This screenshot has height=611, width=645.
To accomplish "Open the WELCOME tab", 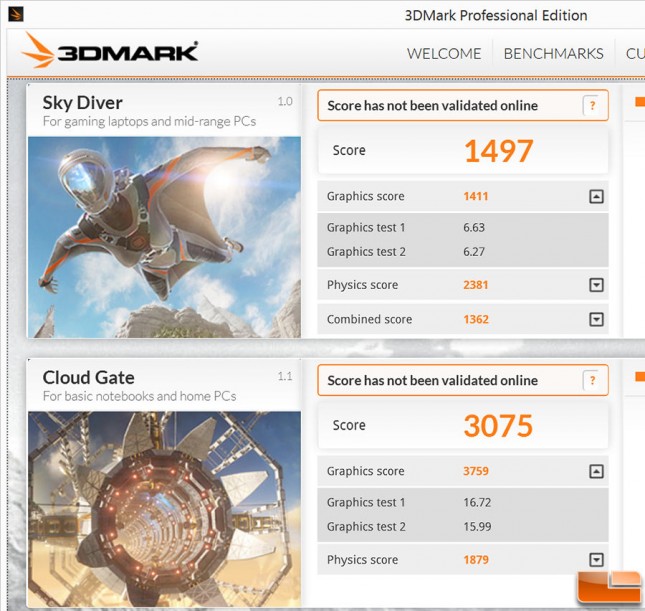I will (x=444, y=53).
